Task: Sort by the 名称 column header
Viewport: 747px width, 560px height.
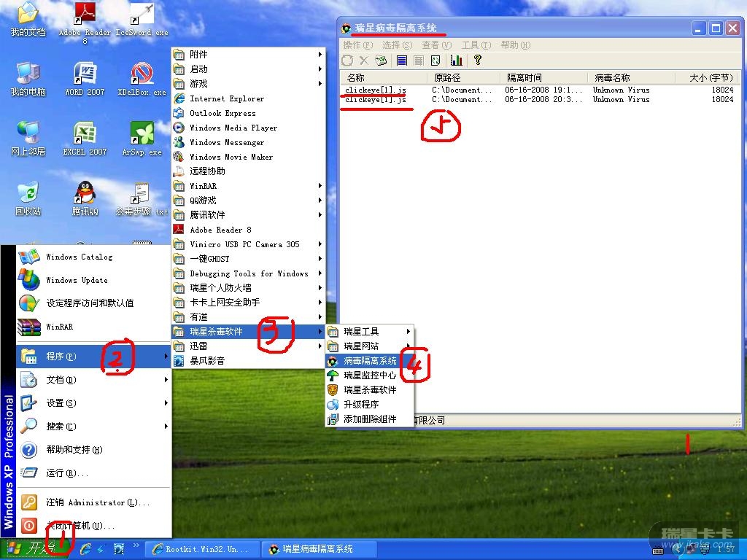Action: pyautogui.click(x=384, y=77)
